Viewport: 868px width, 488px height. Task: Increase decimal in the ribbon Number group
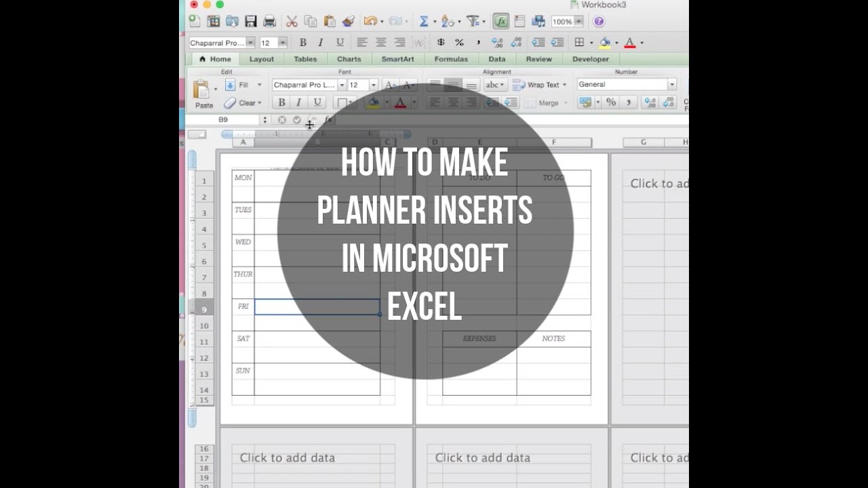(650, 102)
